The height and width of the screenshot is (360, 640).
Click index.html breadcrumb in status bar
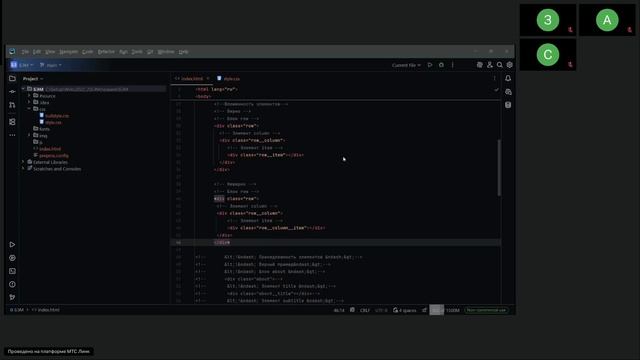[46, 310]
